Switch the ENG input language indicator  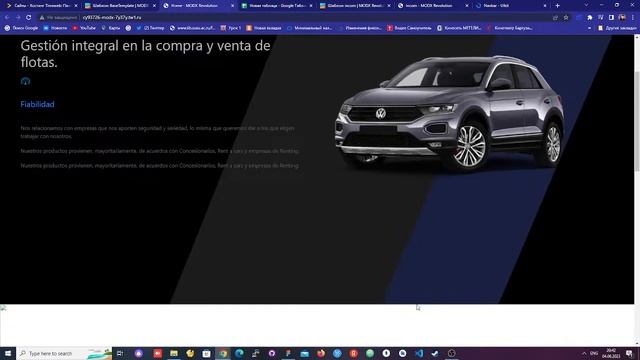pos(594,353)
